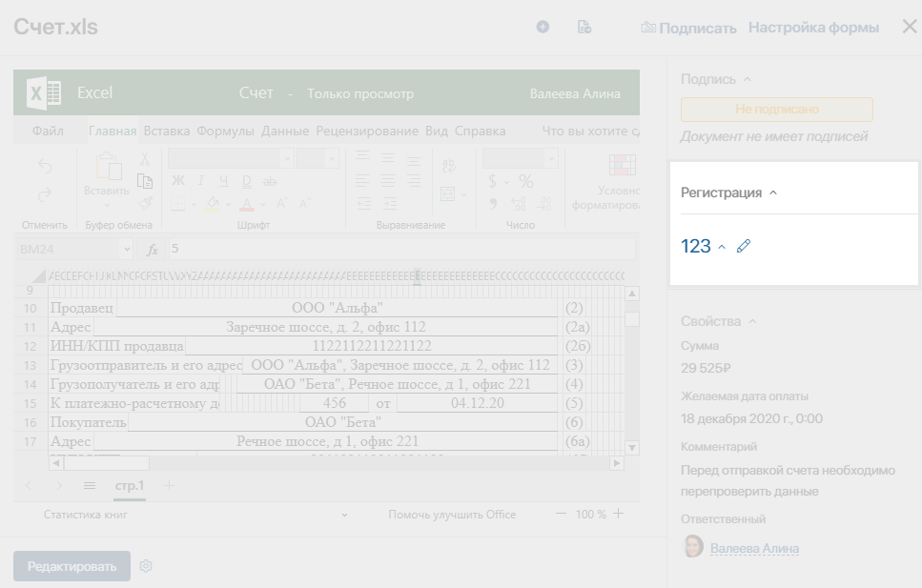This screenshot has height=588, width=922.
Task: Click the merge cells icon
Action: 447,194
